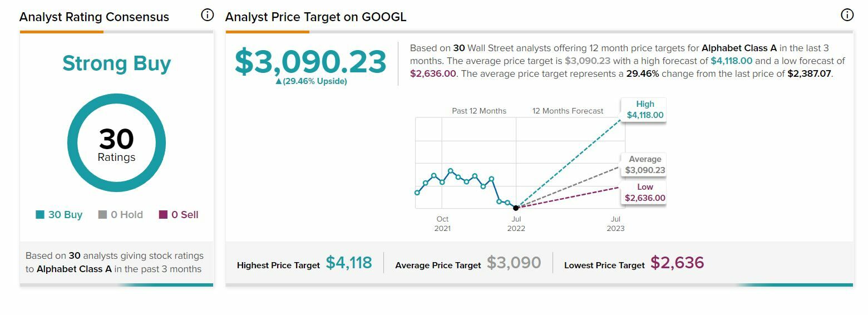Click the Highest Price Target $4,118 value

point(349,263)
